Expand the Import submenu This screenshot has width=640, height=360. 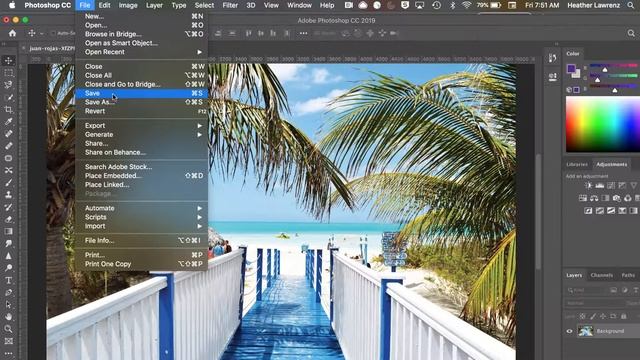coord(141,226)
